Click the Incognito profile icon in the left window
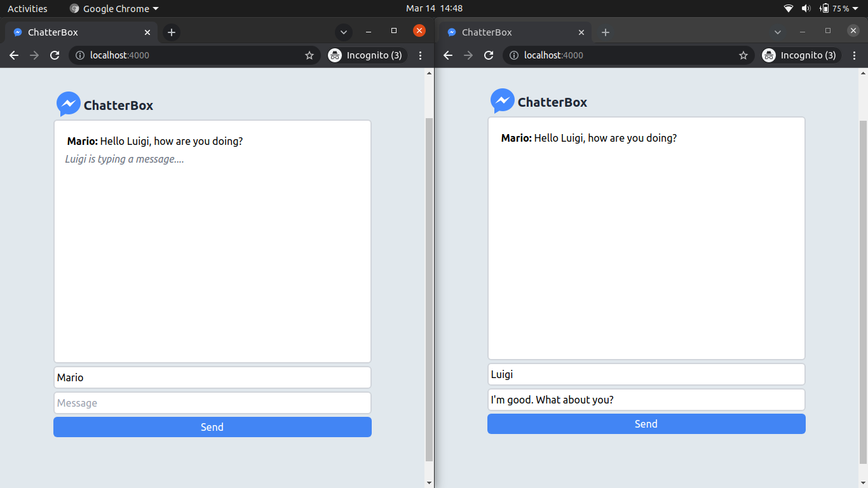The height and width of the screenshot is (488, 868). tap(335, 55)
